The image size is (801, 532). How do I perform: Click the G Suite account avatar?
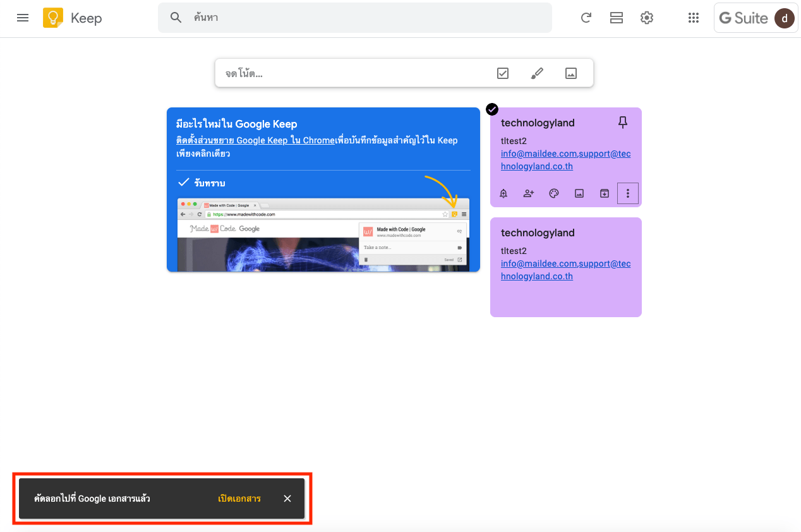coord(784,18)
